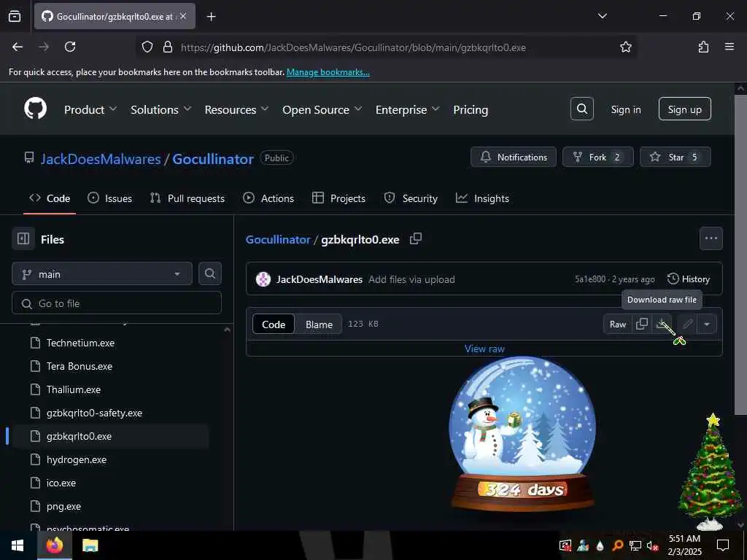
Task: Switch to the Issues tab
Action: (x=110, y=198)
